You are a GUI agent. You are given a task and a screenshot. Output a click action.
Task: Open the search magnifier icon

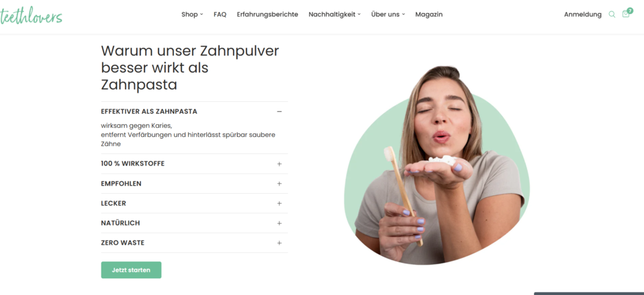point(612,14)
